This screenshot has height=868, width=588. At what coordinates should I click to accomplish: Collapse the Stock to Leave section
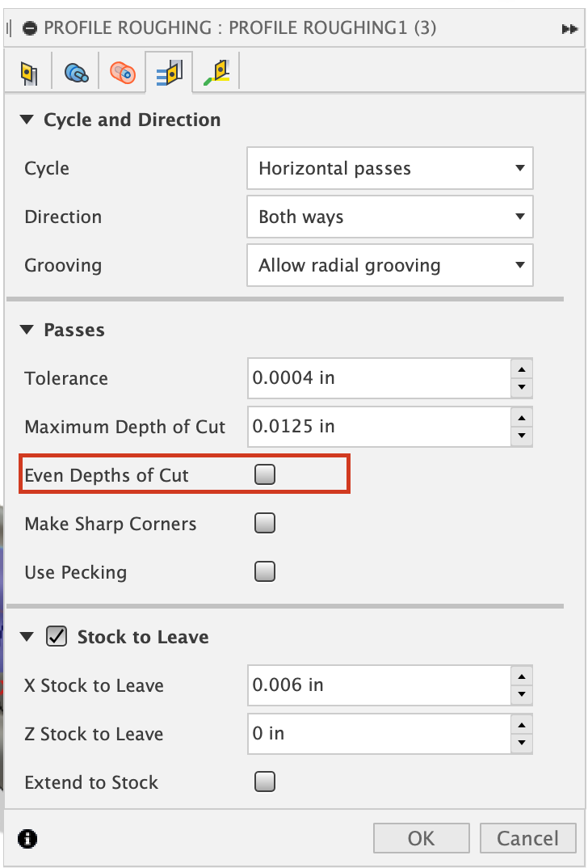pos(27,636)
